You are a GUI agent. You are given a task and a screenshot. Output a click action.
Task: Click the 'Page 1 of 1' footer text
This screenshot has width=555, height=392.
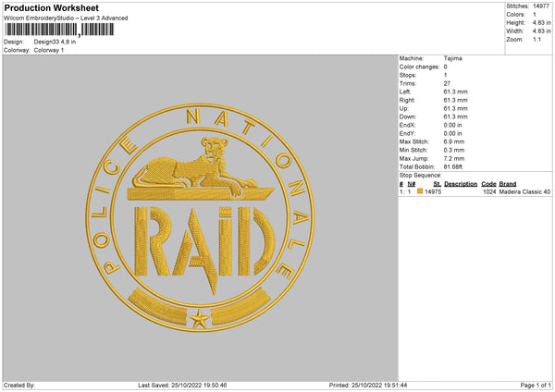point(536,386)
